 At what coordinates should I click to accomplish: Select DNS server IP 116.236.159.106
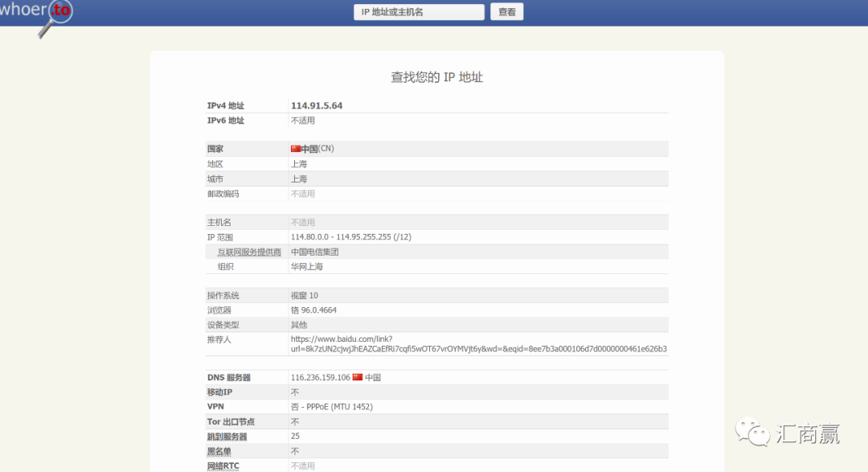(321, 377)
